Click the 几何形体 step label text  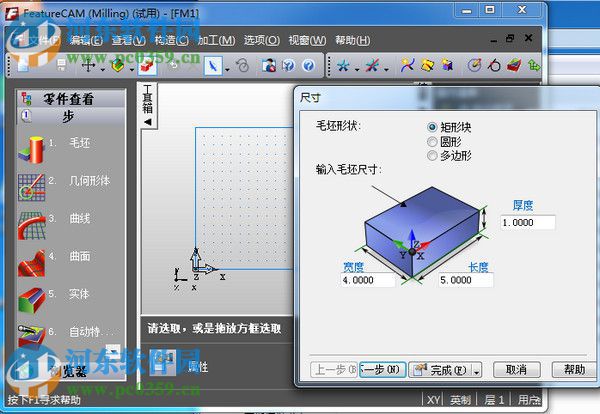click(x=90, y=180)
